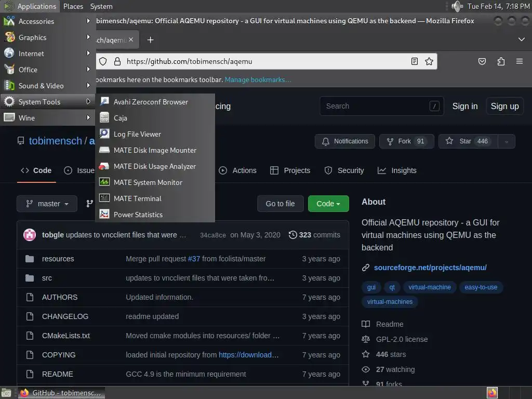
Task: Open System menu in top panel
Action: [101, 6]
